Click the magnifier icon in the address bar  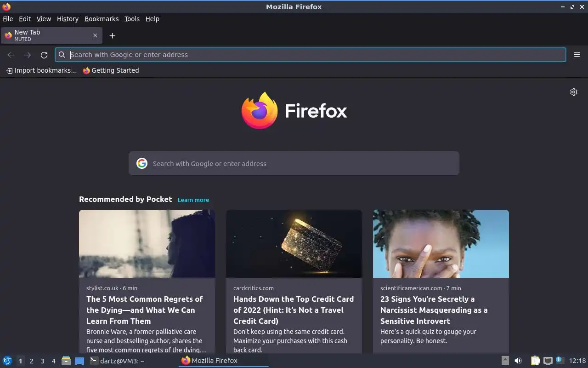[62, 55]
